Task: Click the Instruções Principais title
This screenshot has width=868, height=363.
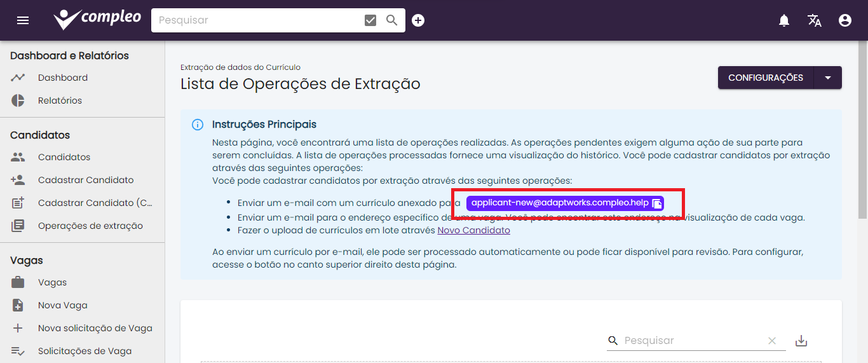Action: (x=264, y=124)
